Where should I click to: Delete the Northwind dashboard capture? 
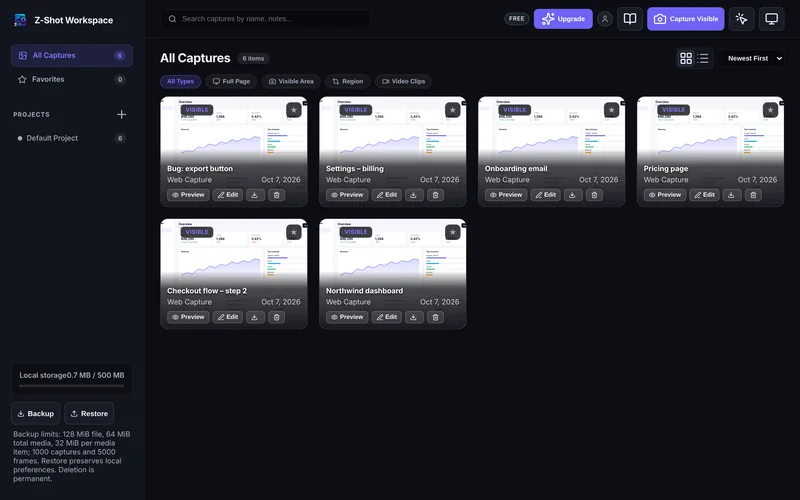pos(435,317)
